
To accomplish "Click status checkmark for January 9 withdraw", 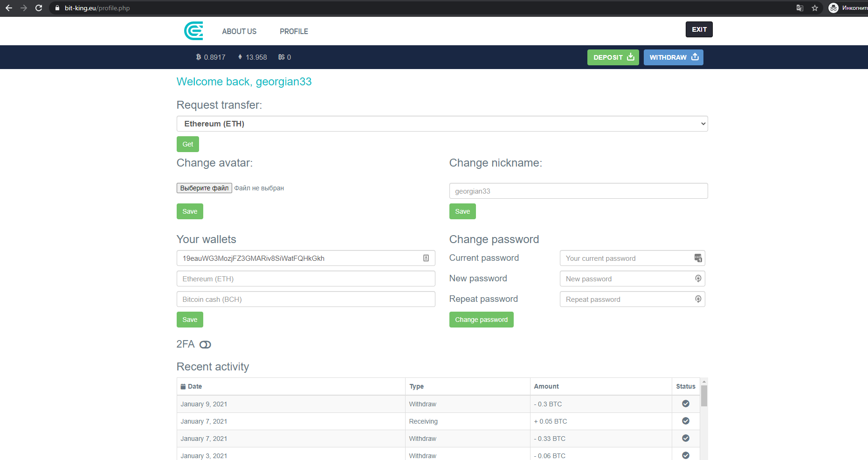I will (686, 404).
